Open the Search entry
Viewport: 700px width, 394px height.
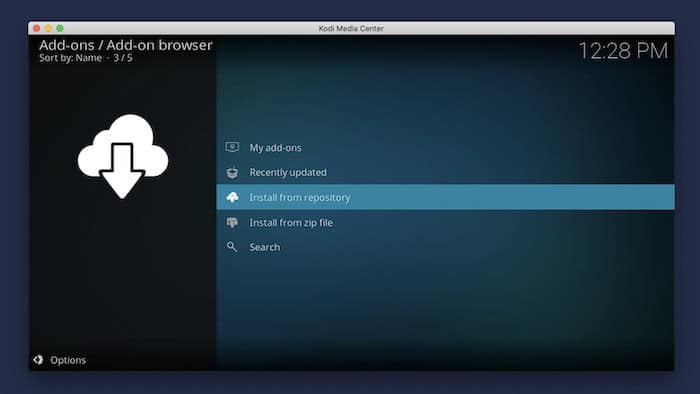click(446, 247)
